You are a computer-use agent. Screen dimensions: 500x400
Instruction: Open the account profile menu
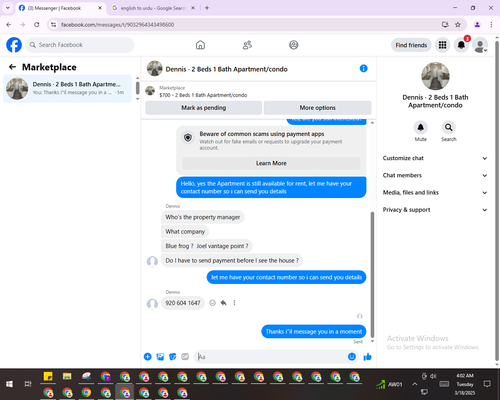point(480,45)
